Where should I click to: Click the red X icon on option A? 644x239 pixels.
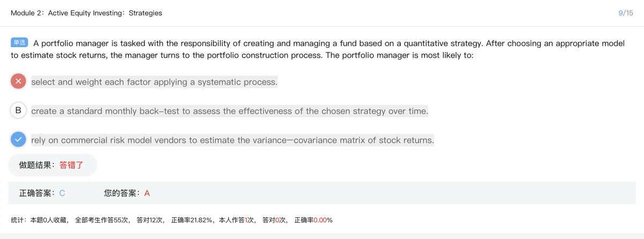click(x=18, y=82)
